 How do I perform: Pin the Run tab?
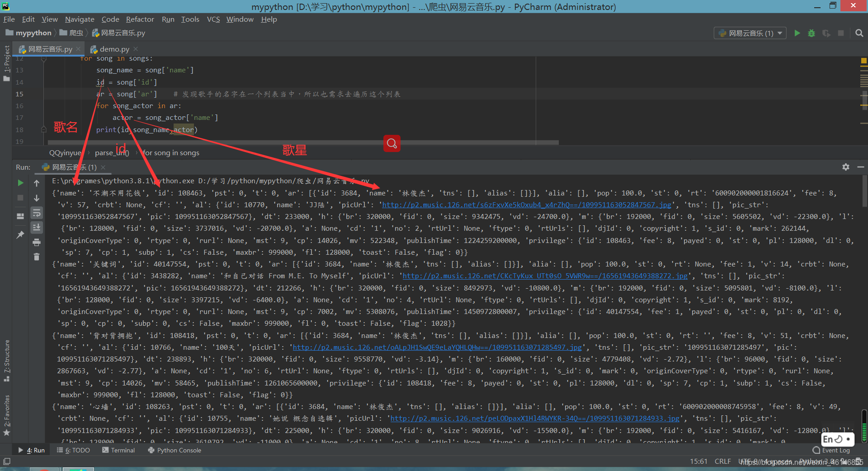[x=20, y=235]
